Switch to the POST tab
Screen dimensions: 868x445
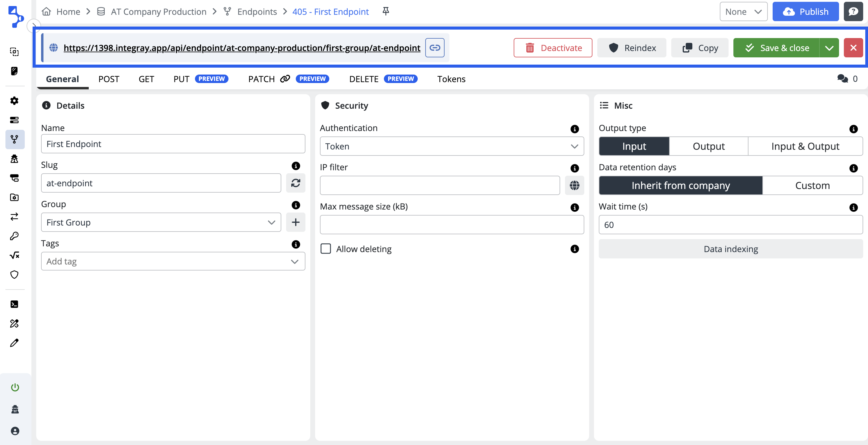[x=109, y=79]
